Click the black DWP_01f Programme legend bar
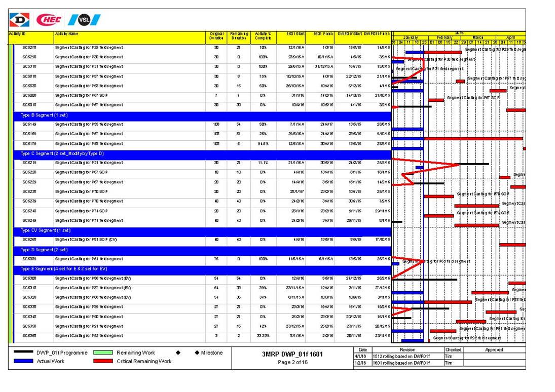555x392 pixels. (23, 353)
